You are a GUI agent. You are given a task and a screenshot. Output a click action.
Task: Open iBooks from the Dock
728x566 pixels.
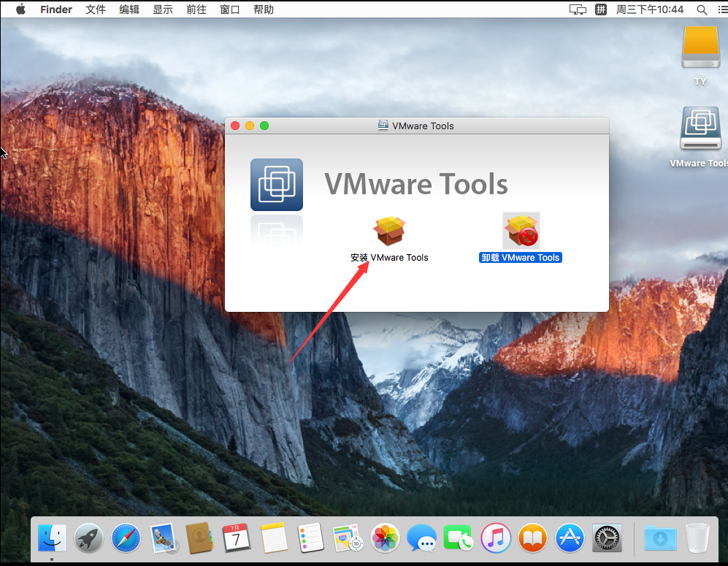[532, 538]
